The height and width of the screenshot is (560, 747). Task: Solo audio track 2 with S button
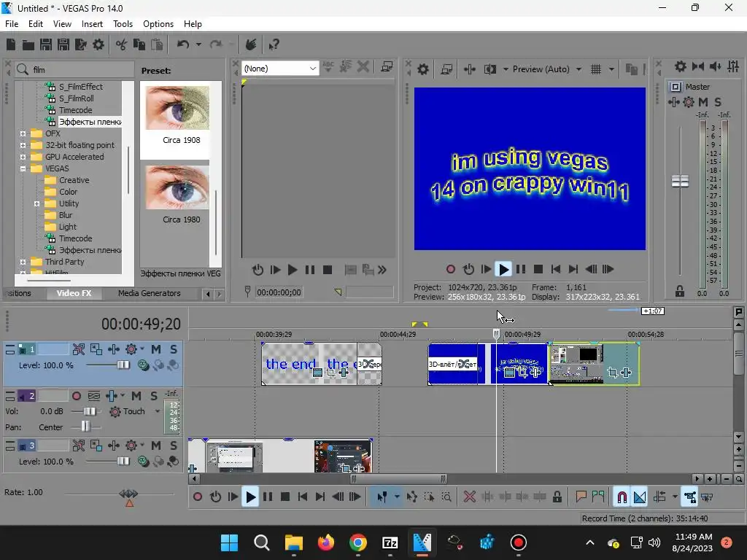(153, 396)
